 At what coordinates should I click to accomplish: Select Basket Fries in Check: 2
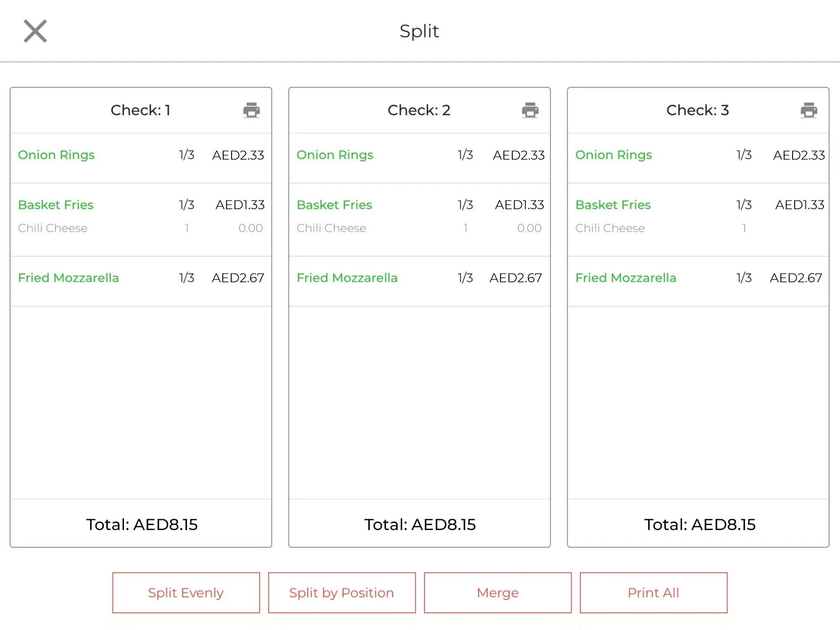pyautogui.click(x=334, y=205)
